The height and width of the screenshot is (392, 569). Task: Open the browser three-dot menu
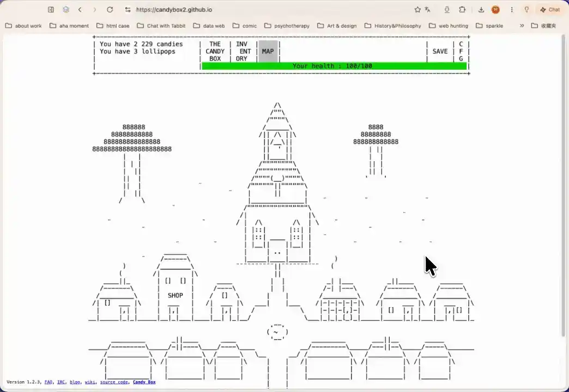pos(512,10)
